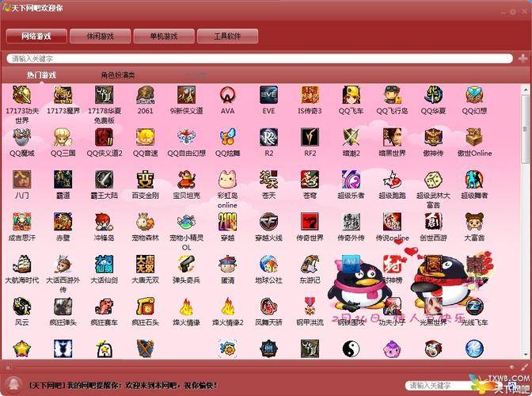Select the 角色扮演类 sub-tab
The image size is (532, 396).
(x=118, y=75)
